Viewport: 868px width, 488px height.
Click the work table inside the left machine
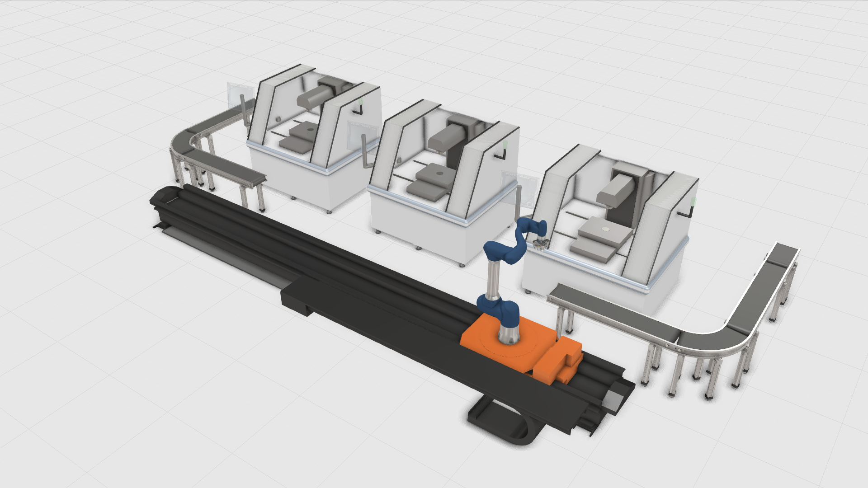click(298, 137)
